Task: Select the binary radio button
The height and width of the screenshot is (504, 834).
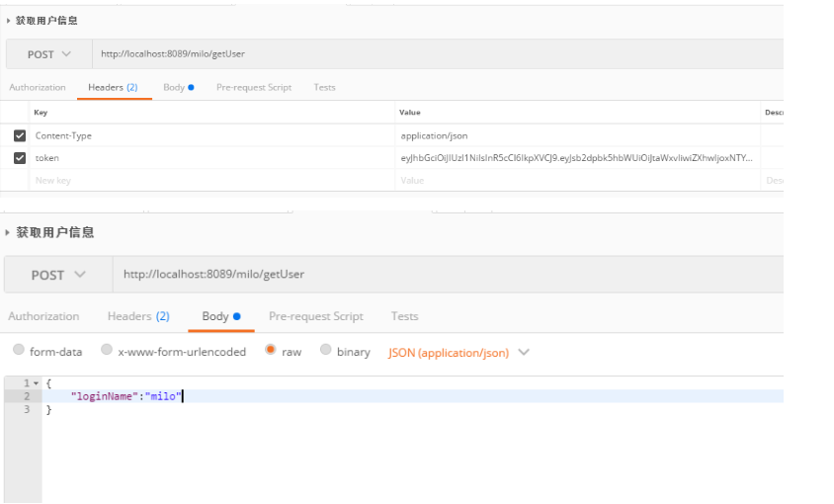Action: tap(325, 350)
